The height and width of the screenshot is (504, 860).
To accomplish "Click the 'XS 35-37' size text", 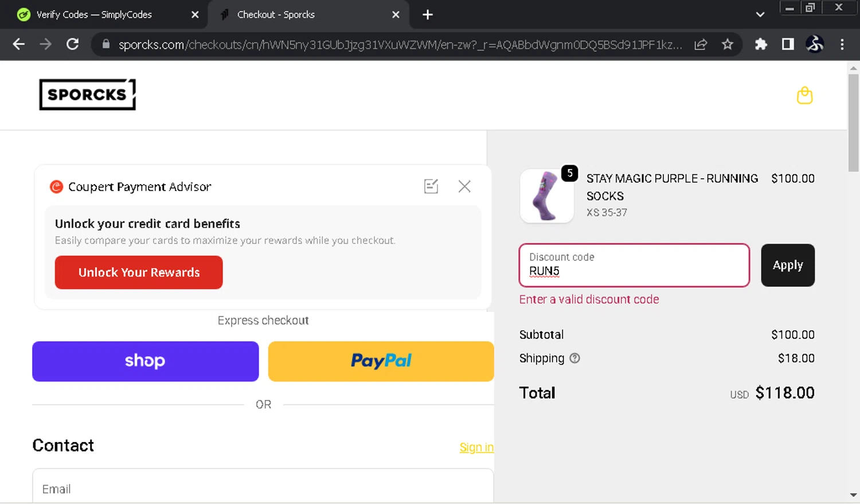I will 607,213.
